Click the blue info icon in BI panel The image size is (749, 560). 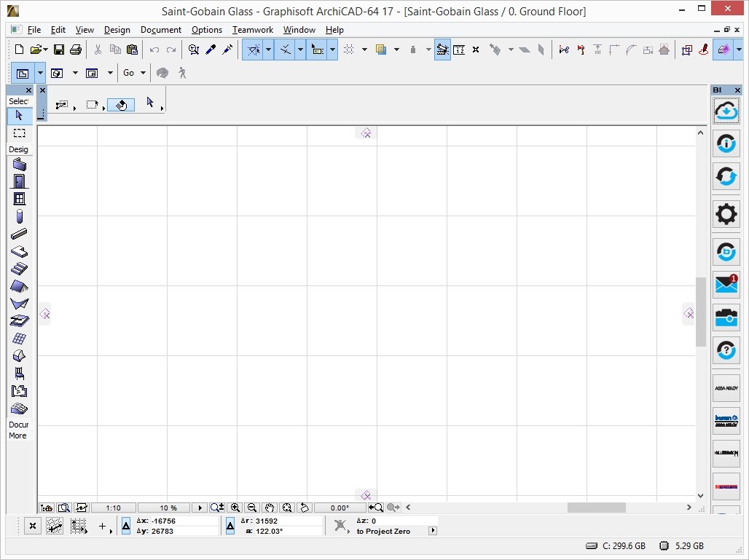pyautogui.click(x=726, y=143)
